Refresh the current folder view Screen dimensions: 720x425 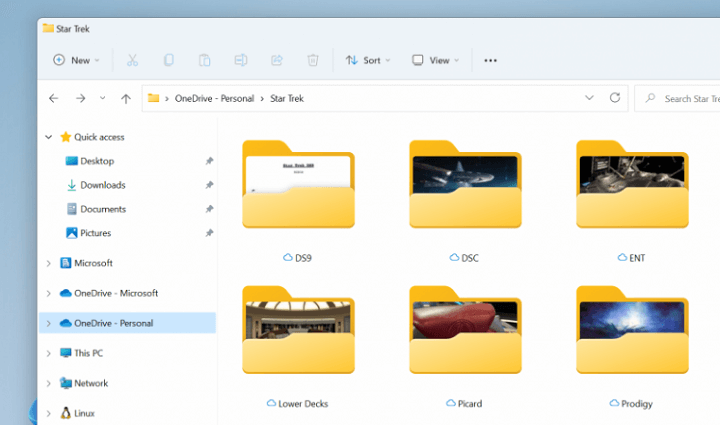[x=615, y=98]
